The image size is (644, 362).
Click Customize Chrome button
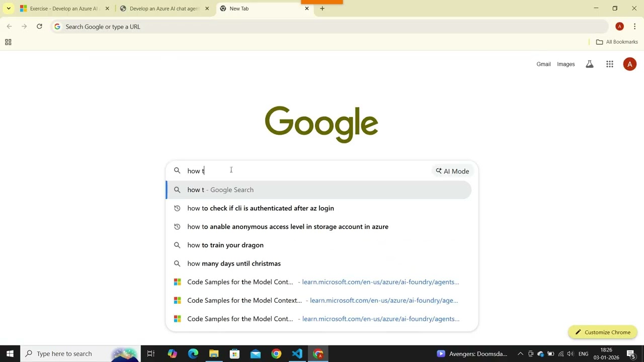click(x=603, y=332)
